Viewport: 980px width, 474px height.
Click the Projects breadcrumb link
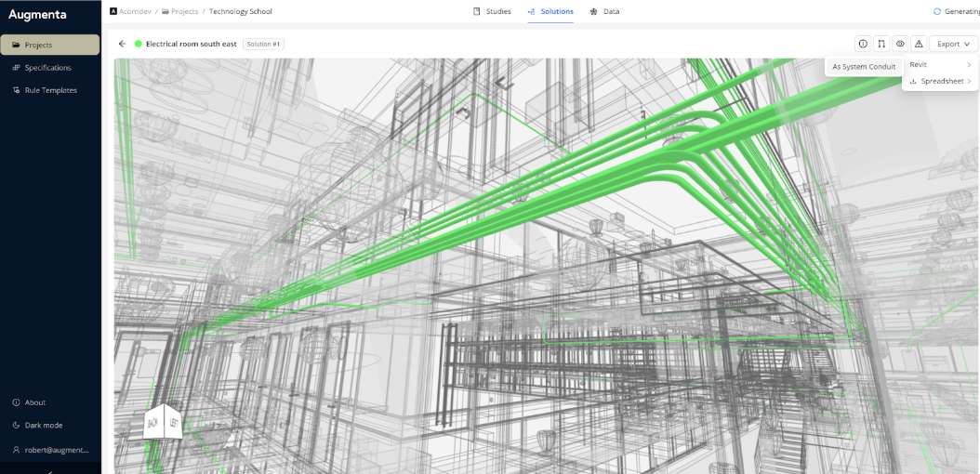pos(184,12)
